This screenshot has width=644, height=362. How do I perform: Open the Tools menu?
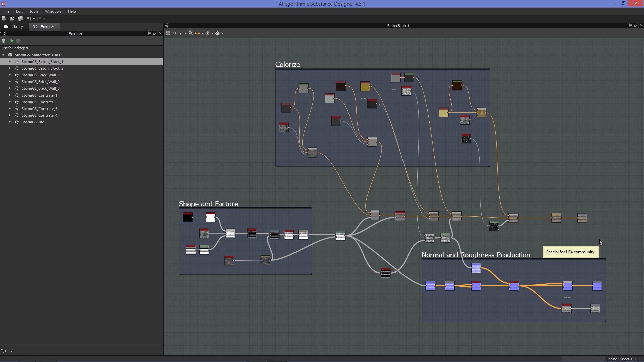[x=34, y=11]
